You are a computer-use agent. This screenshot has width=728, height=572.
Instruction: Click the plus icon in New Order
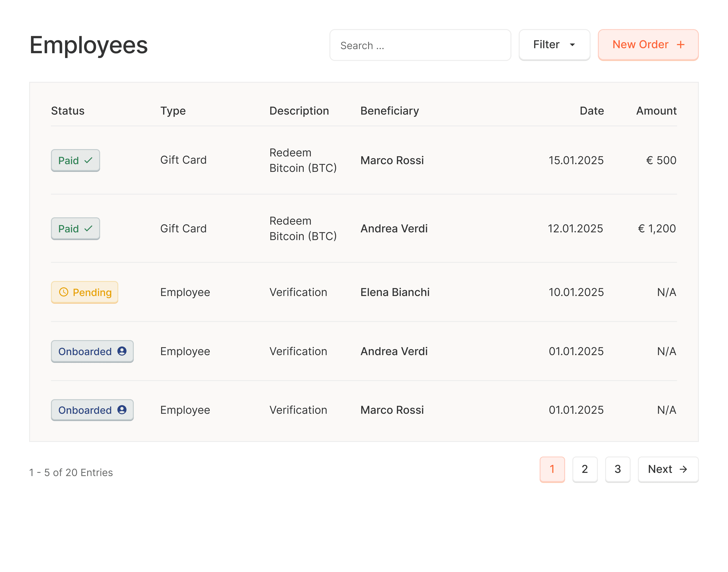(681, 45)
